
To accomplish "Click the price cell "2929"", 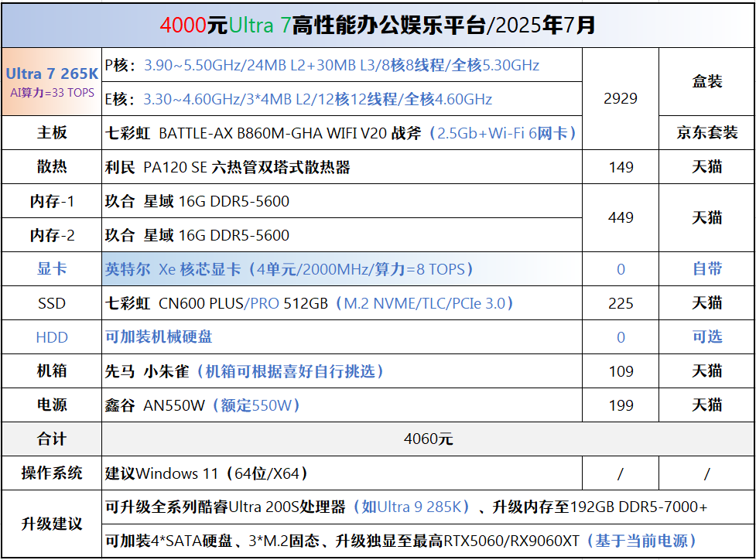I will tap(621, 98).
